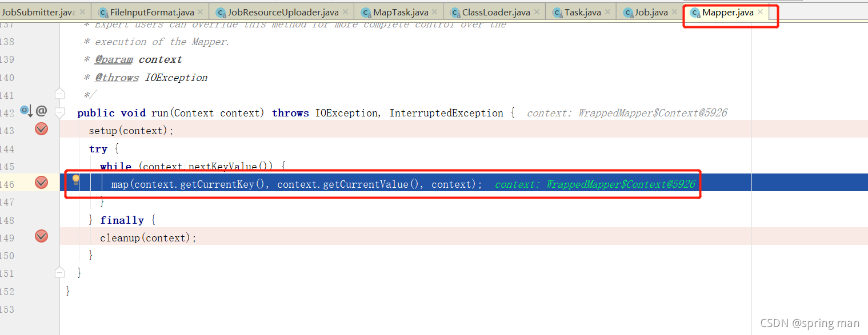Collapse the Javadoc comment fold marker
868x335 pixels.
click(x=59, y=92)
